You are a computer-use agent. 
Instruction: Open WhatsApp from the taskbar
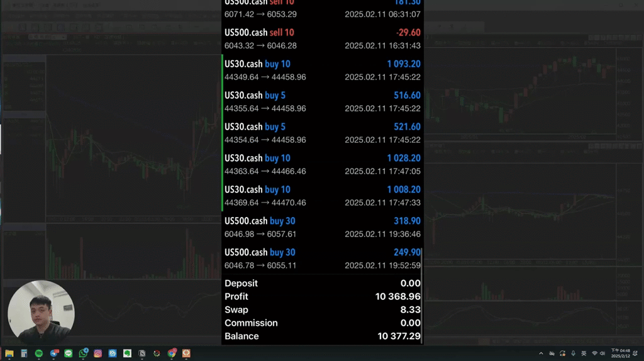click(x=84, y=353)
